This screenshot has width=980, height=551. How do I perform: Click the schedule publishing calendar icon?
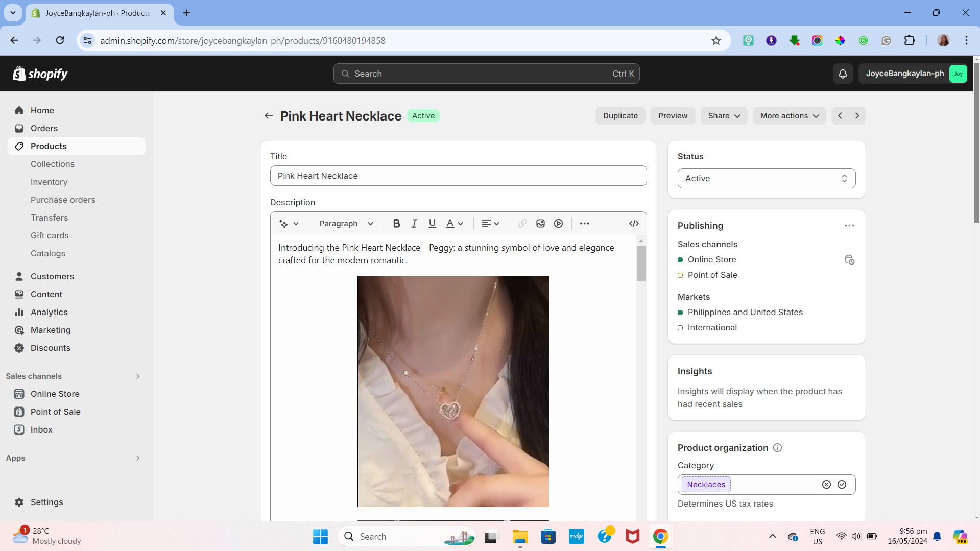pos(849,260)
